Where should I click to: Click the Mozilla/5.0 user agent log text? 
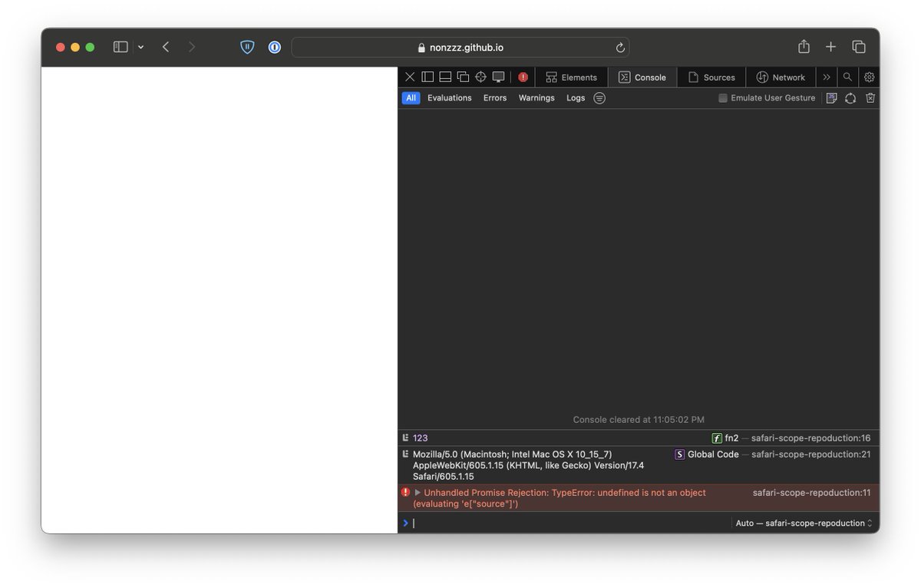point(529,465)
